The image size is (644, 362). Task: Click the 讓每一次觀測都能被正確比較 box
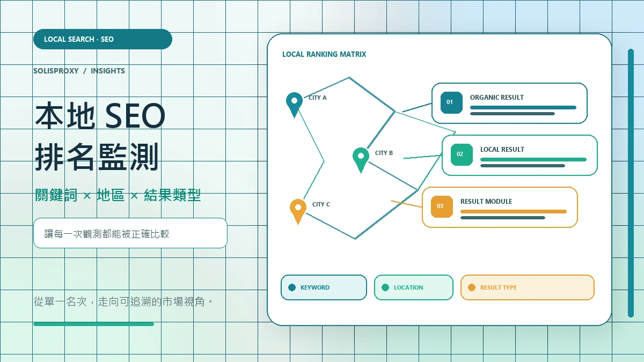(130, 233)
